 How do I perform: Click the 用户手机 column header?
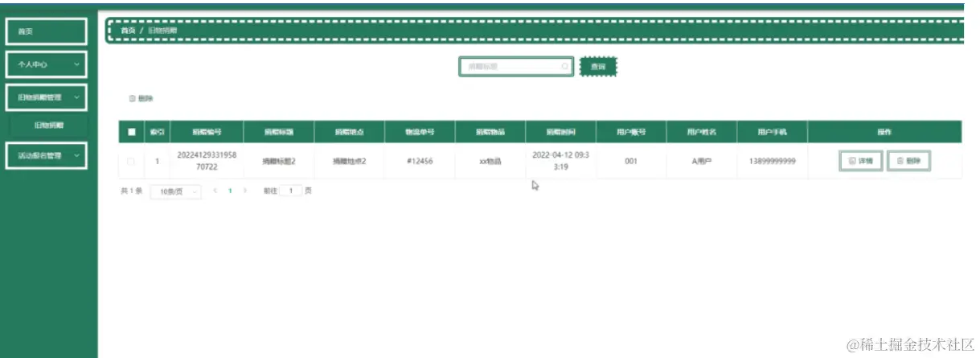pyautogui.click(x=772, y=132)
